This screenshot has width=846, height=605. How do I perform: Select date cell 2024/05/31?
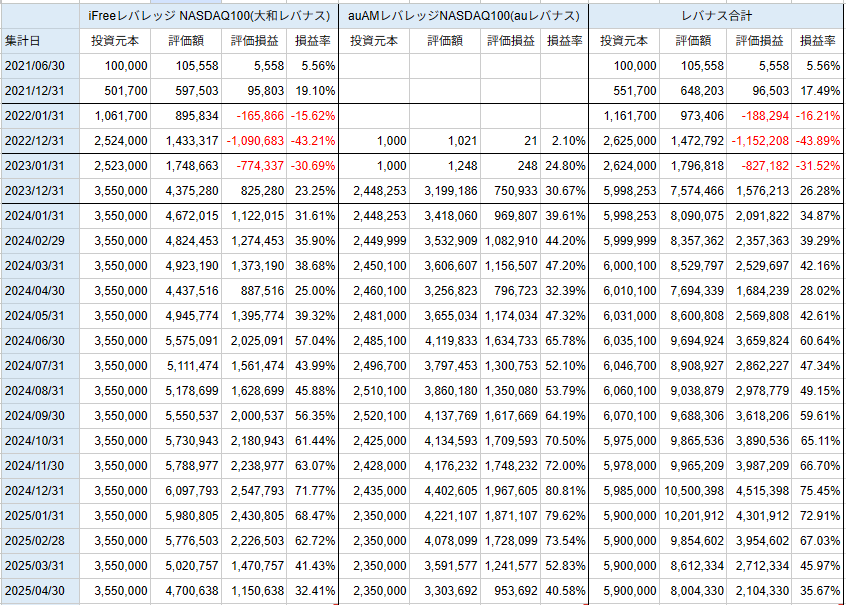click(40, 316)
